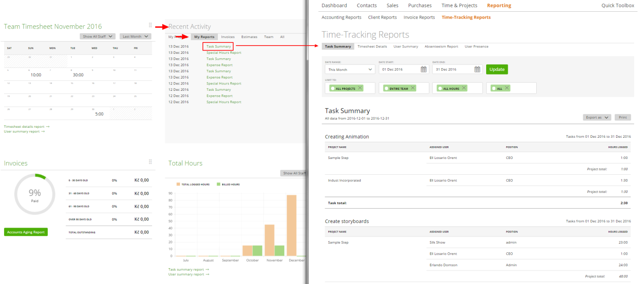Grab the Team Timesheet widget drag handle
The image size is (644, 284).
point(150,25)
